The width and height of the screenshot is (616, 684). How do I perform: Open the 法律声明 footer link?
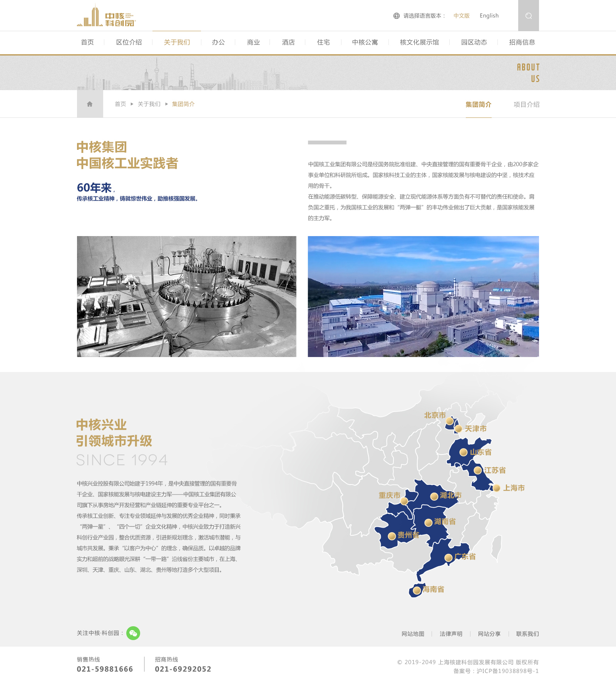tap(451, 634)
